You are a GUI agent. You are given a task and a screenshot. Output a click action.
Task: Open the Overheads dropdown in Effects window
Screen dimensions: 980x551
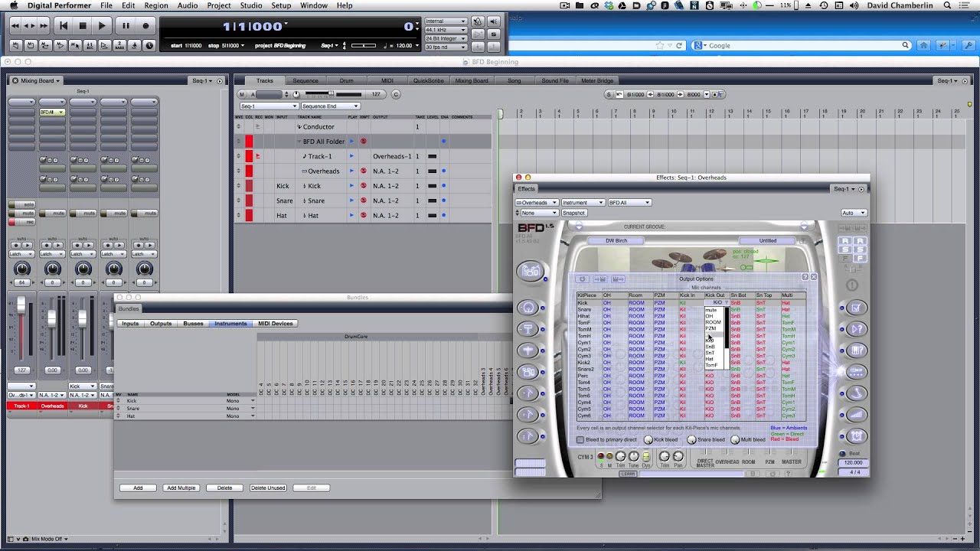point(537,203)
